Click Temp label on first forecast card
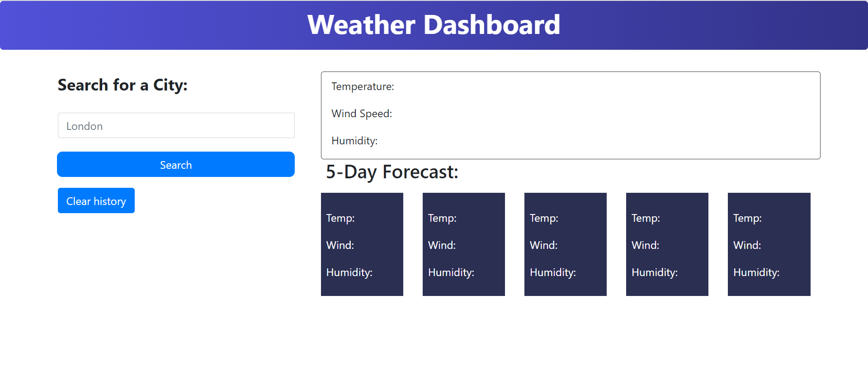 [x=340, y=218]
